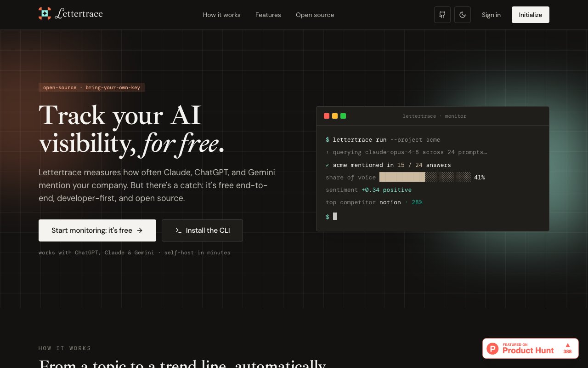588x368 pixels.
Task: Click the Product Hunt upvote count 388
Action: click(567, 352)
